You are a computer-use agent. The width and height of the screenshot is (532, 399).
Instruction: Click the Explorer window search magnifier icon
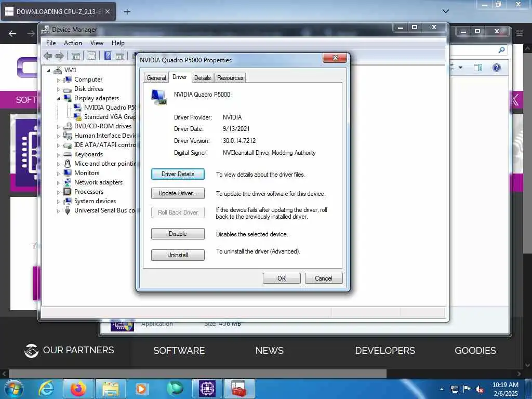tap(501, 50)
